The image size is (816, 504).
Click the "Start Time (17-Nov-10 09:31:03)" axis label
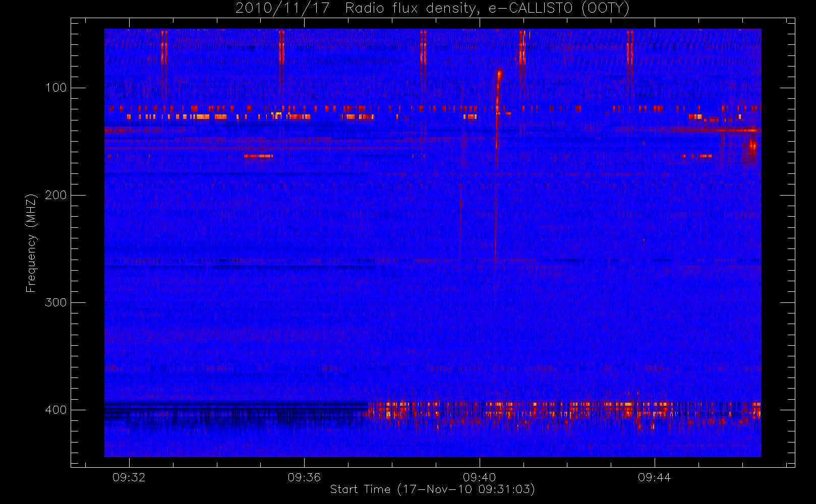coord(432,489)
